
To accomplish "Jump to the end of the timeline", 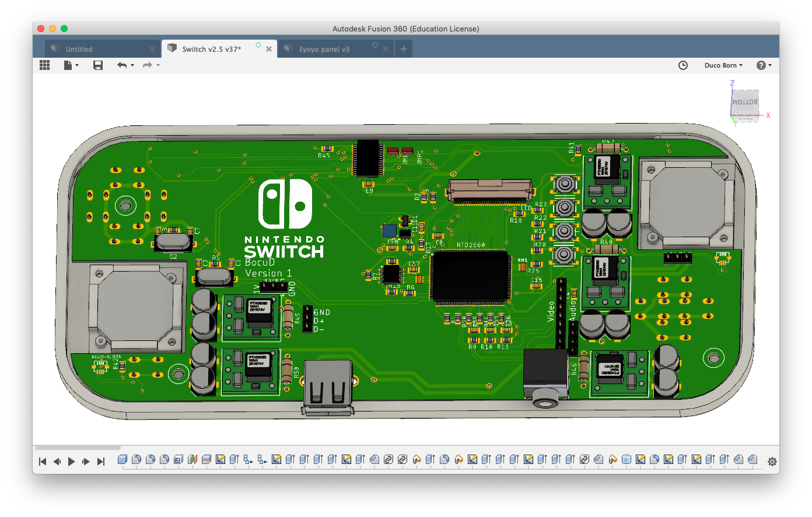I will click(101, 462).
